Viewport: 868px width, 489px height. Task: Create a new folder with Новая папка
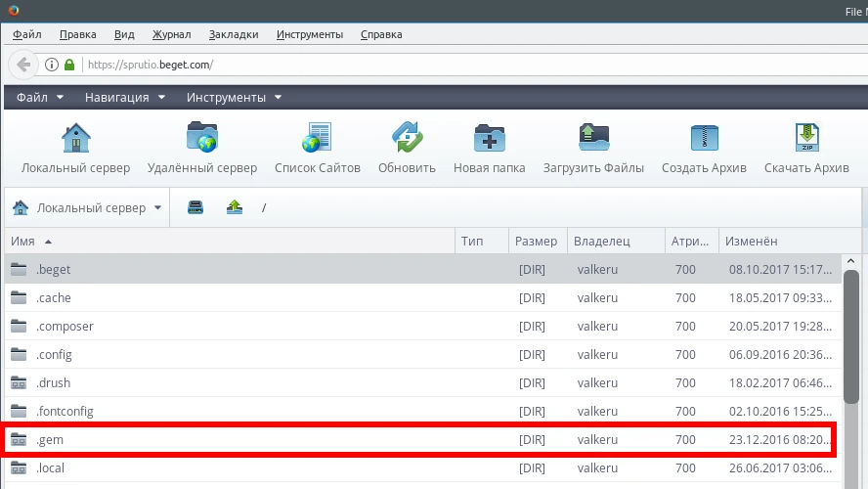[x=489, y=138]
